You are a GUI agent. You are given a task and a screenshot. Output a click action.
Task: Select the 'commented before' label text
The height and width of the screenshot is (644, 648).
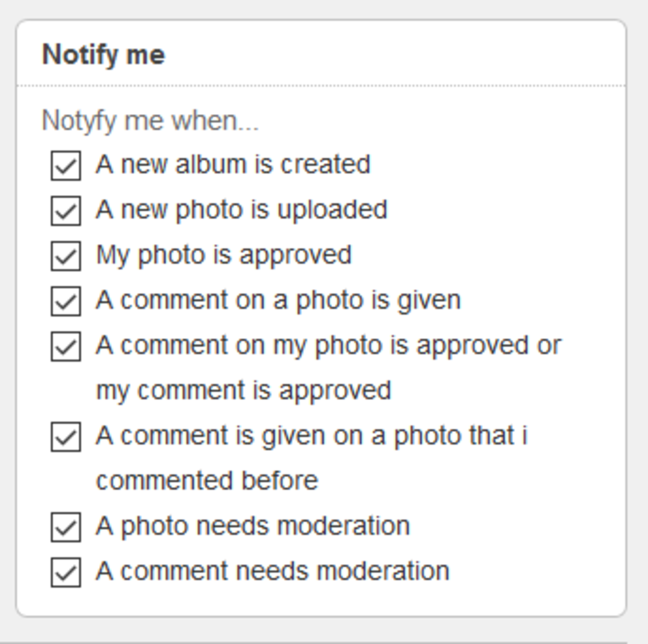point(208,480)
